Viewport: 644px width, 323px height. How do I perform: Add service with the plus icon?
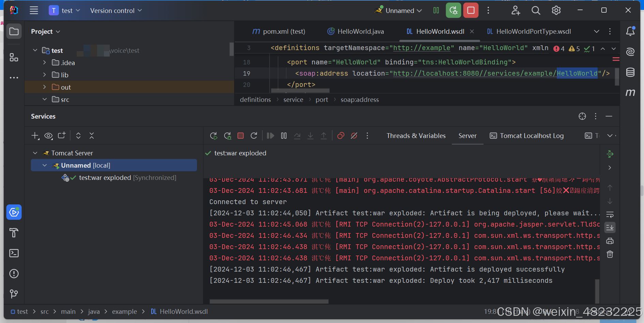(35, 136)
